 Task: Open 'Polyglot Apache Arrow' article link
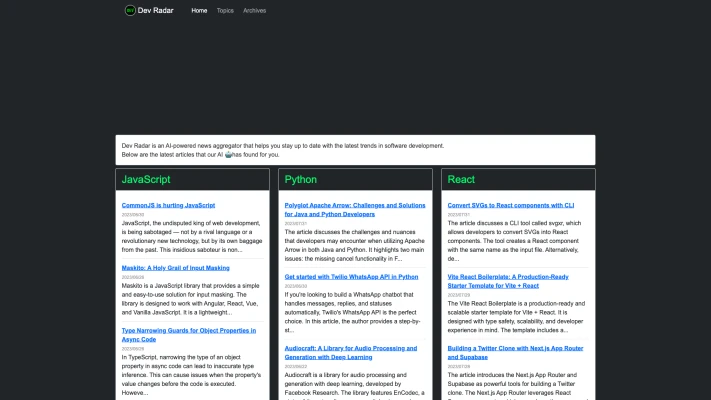click(x=355, y=210)
